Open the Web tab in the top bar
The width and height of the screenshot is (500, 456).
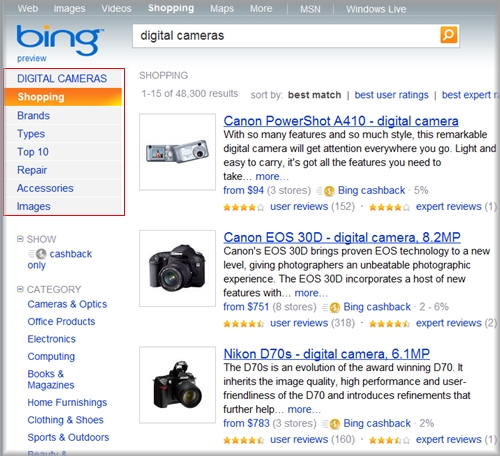(x=28, y=8)
